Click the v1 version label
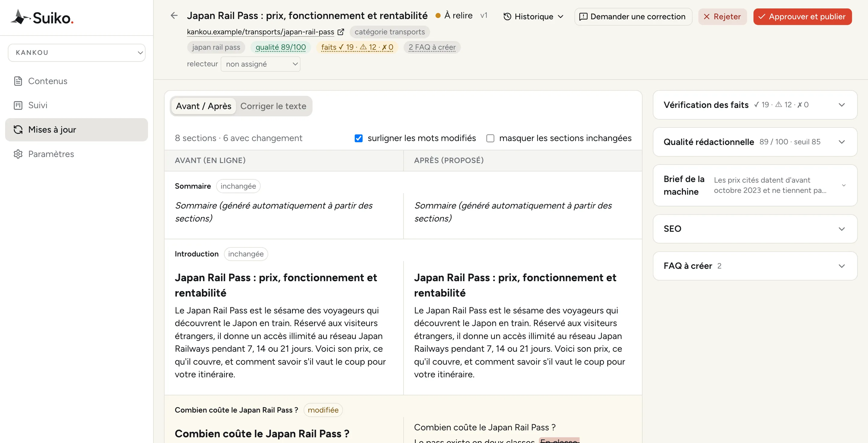This screenshot has height=443, width=868. [483, 15]
